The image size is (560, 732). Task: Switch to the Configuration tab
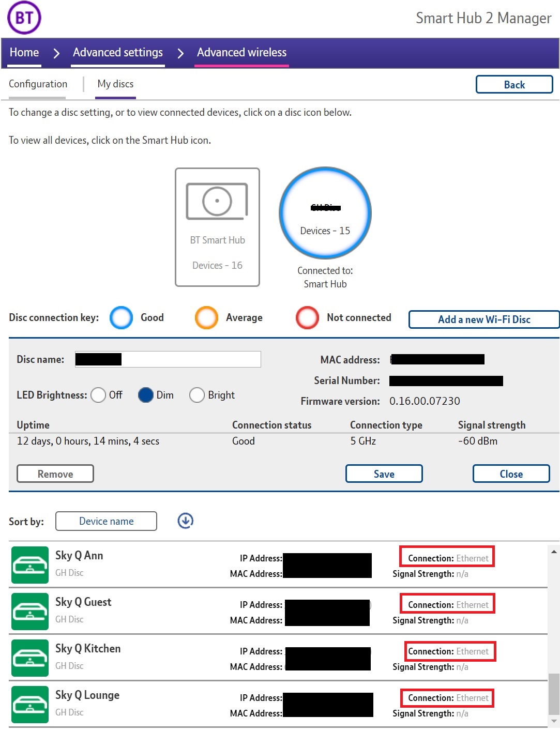[38, 84]
